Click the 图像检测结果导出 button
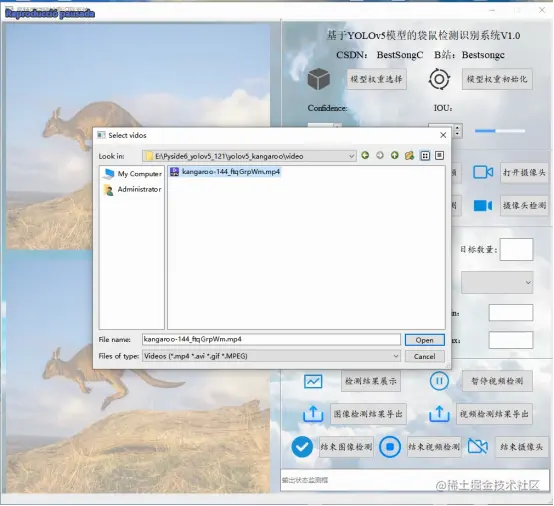Screen dimensions: 554x506 click(x=368, y=414)
